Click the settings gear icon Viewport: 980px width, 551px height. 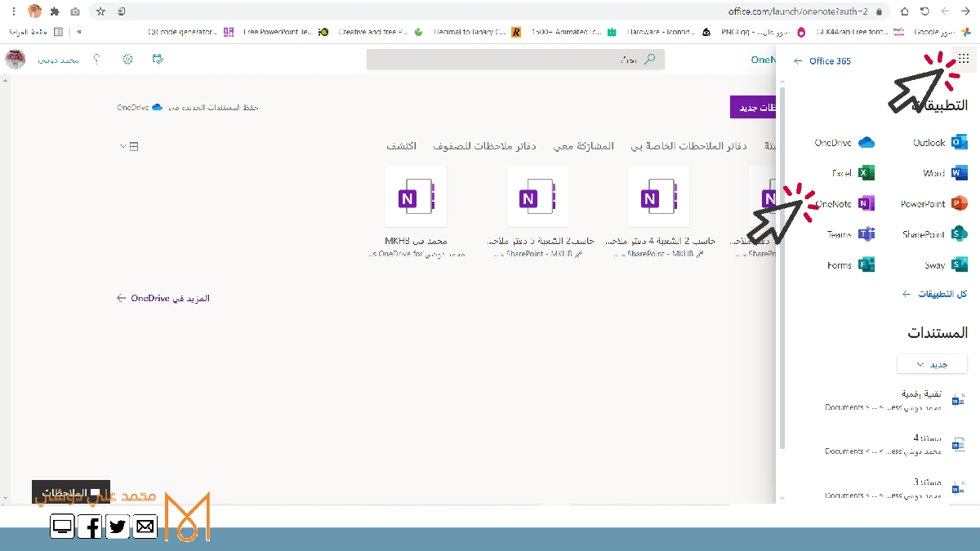coord(127,60)
